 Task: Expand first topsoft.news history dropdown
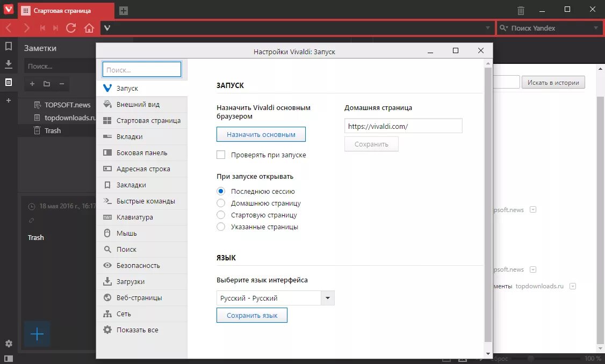click(533, 210)
